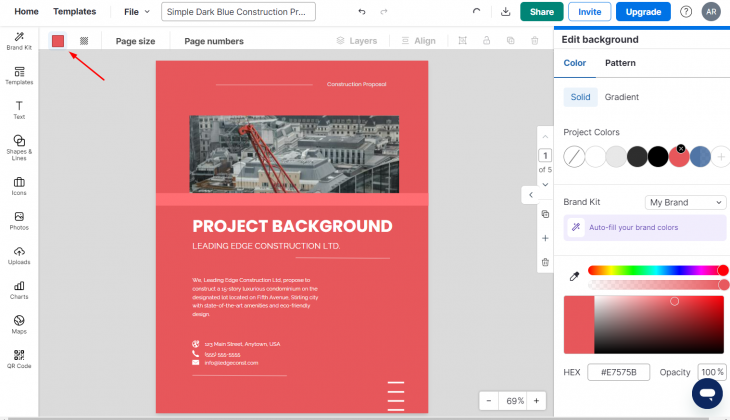Viewport: 730px width, 420px height.
Task: Click the delete trash icon in top toolbar
Action: tap(535, 41)
